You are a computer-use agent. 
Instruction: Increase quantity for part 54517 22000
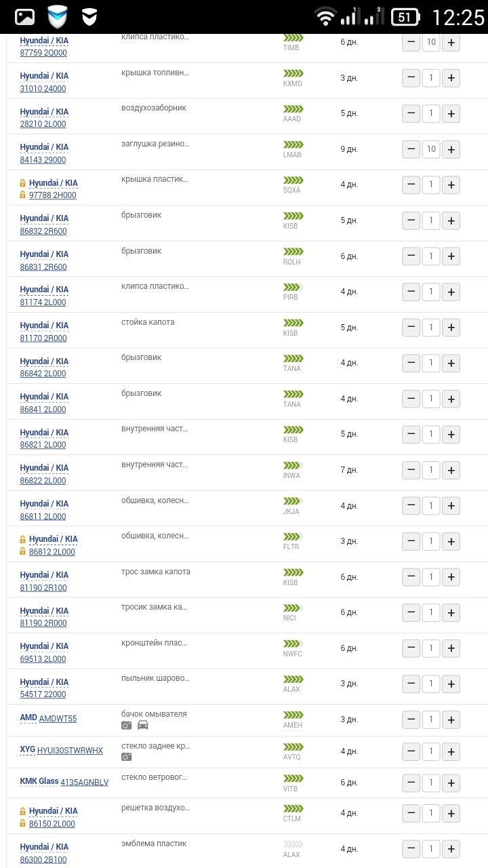pos(451,684)
